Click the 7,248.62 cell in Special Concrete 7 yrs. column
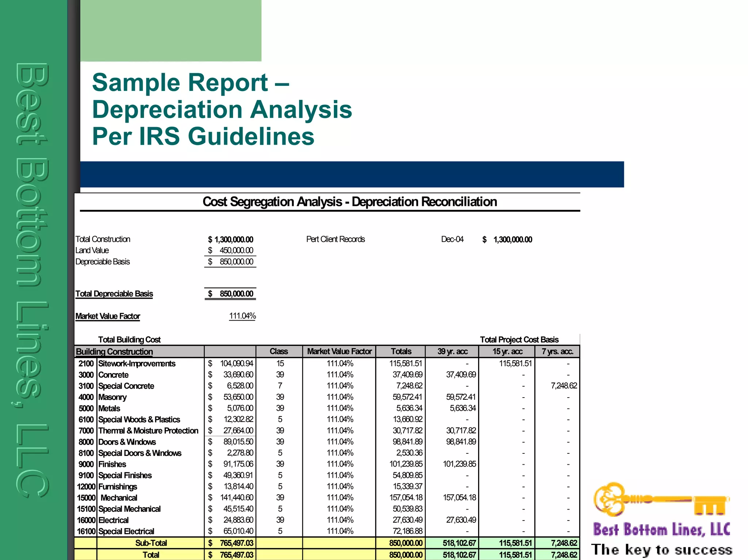Image resolution: width=748 pixels, height=560 pixels. point(564,386)
